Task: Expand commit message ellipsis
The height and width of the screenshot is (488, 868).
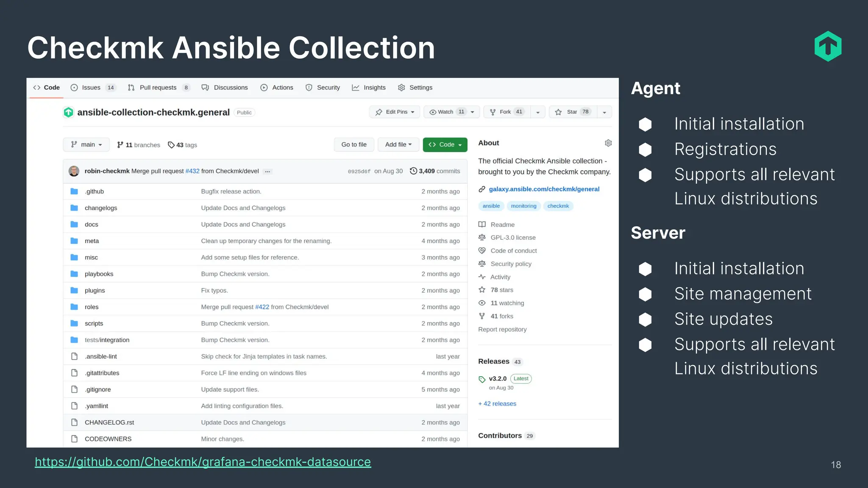Action: coord(267,172)
